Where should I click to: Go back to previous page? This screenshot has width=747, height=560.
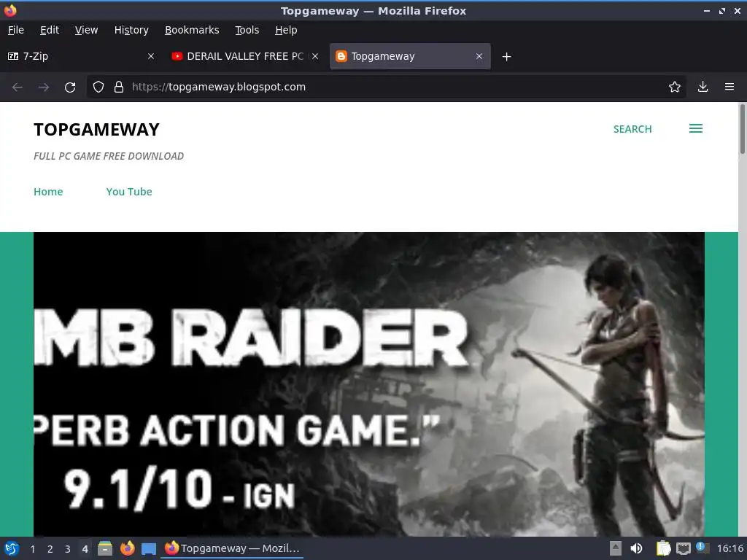[18, 87]
